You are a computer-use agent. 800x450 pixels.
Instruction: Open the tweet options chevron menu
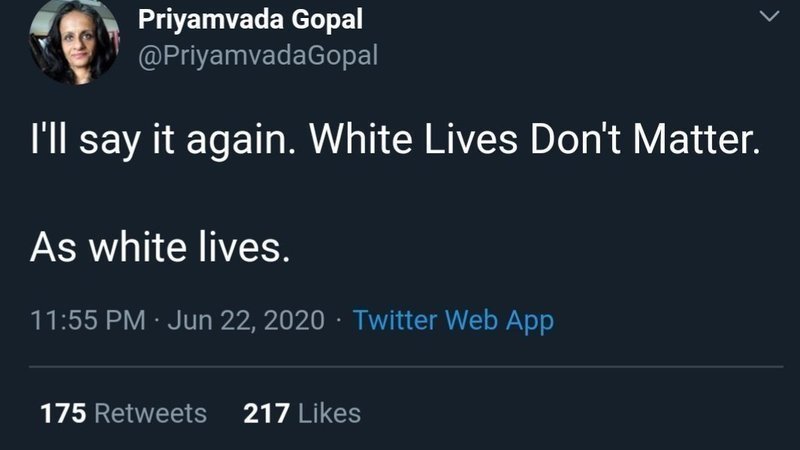(768, 17)
